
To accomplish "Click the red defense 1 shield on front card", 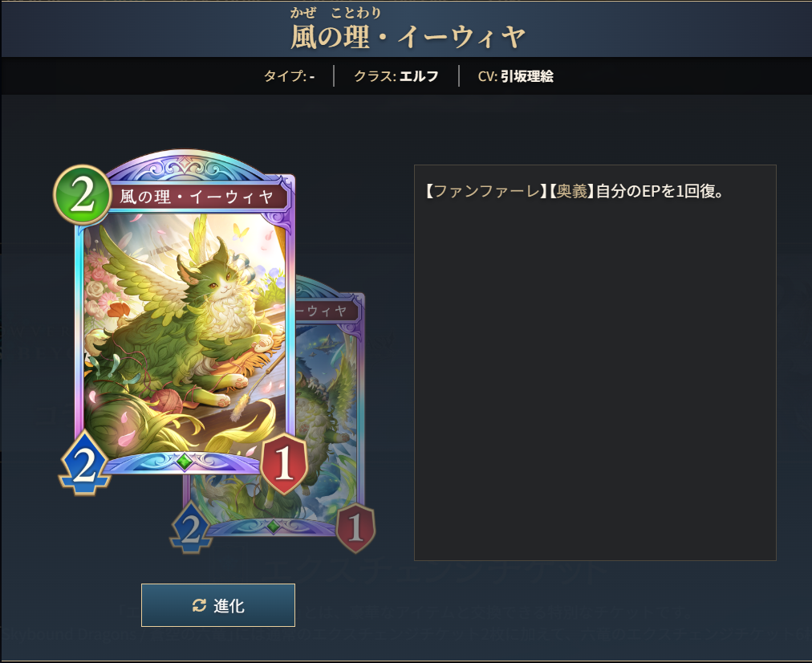I will [x=284, y=464].
